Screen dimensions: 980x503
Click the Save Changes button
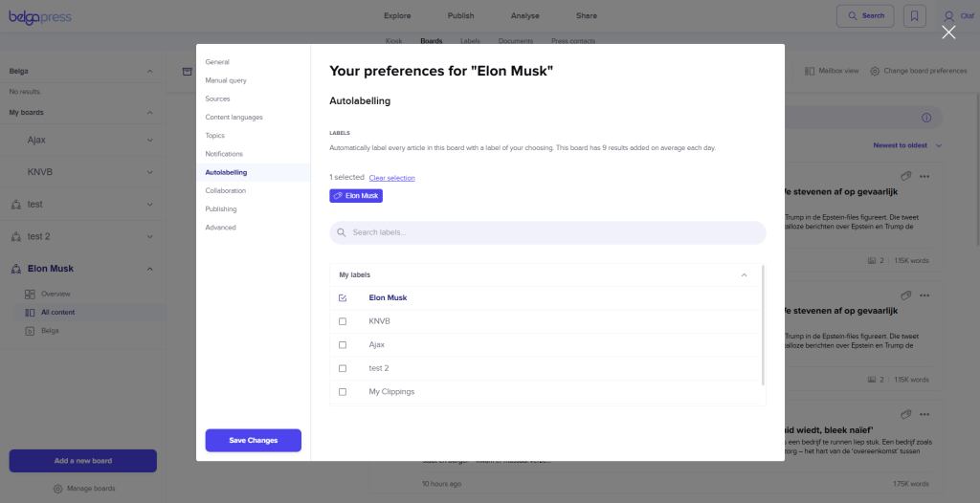coord(253,440)
